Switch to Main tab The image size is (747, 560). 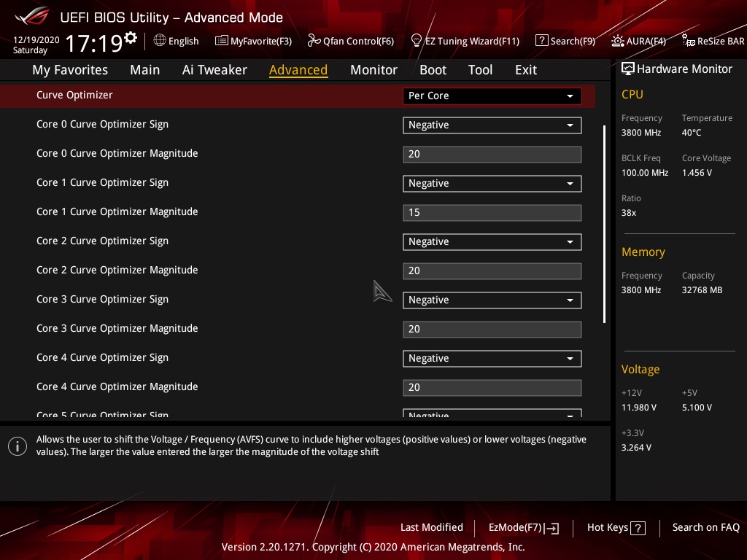coord(145,70)
